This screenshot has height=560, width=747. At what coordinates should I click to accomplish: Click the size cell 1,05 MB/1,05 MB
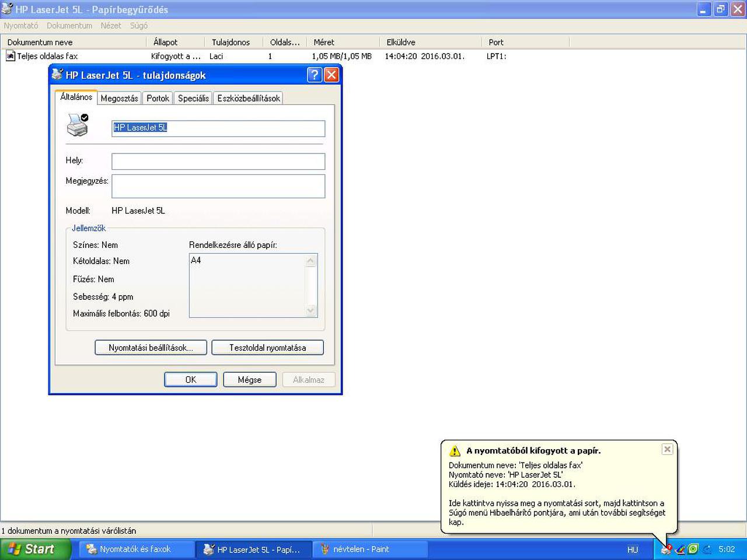click(x=341, y=56)
